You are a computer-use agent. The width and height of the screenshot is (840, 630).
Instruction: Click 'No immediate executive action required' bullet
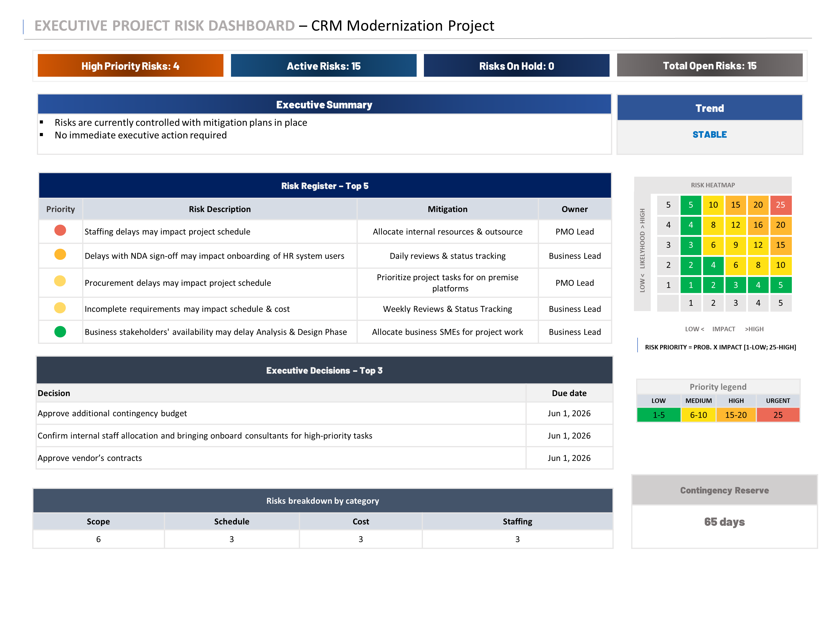(141, 135)
